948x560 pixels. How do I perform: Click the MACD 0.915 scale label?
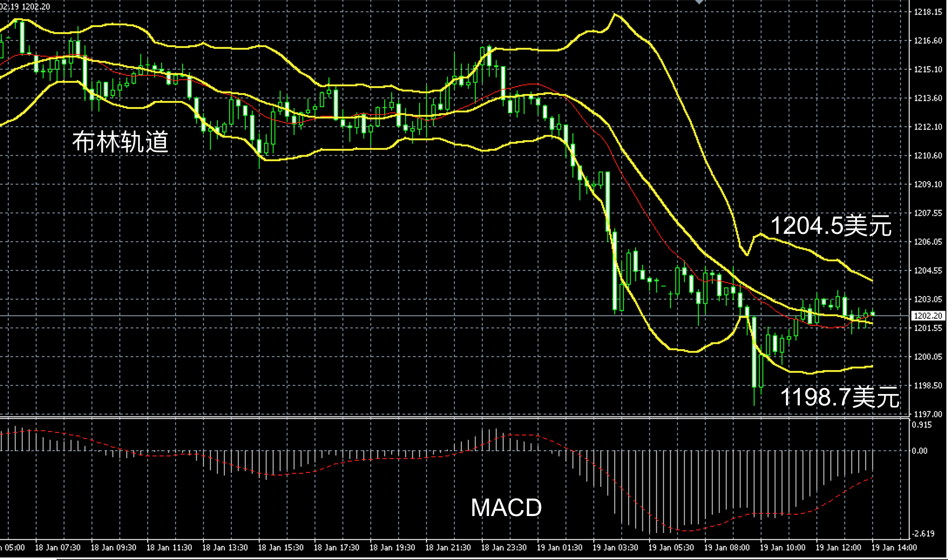[x=922, y=425]
